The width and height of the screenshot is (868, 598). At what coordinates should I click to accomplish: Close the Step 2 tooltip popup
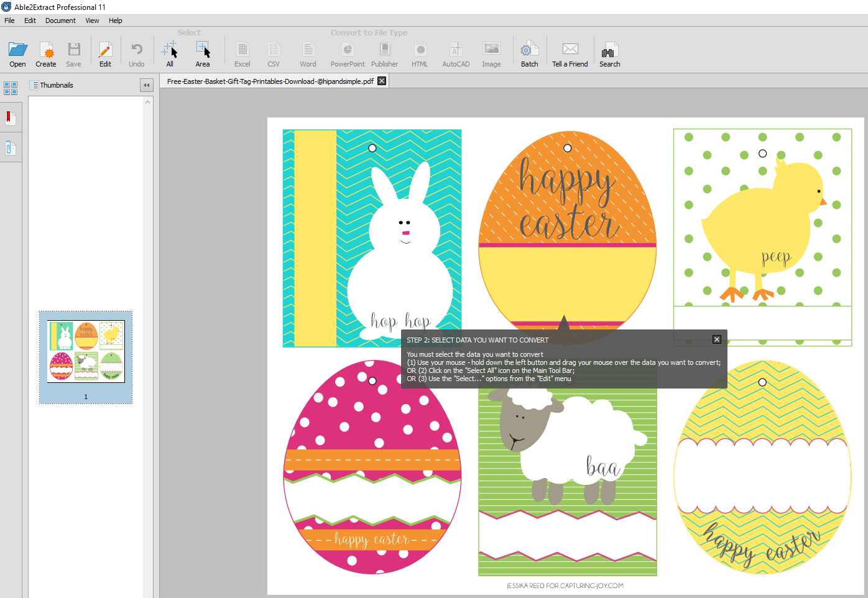click(x=717, y=339)
